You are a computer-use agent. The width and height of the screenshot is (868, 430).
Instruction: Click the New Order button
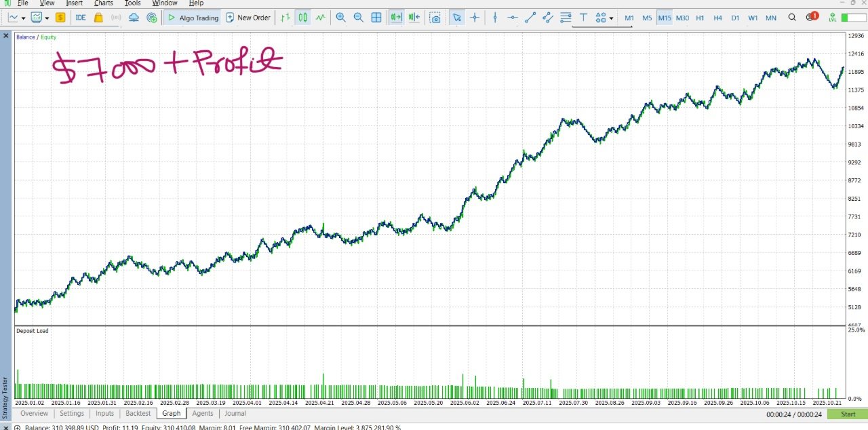tap(248, 18)
